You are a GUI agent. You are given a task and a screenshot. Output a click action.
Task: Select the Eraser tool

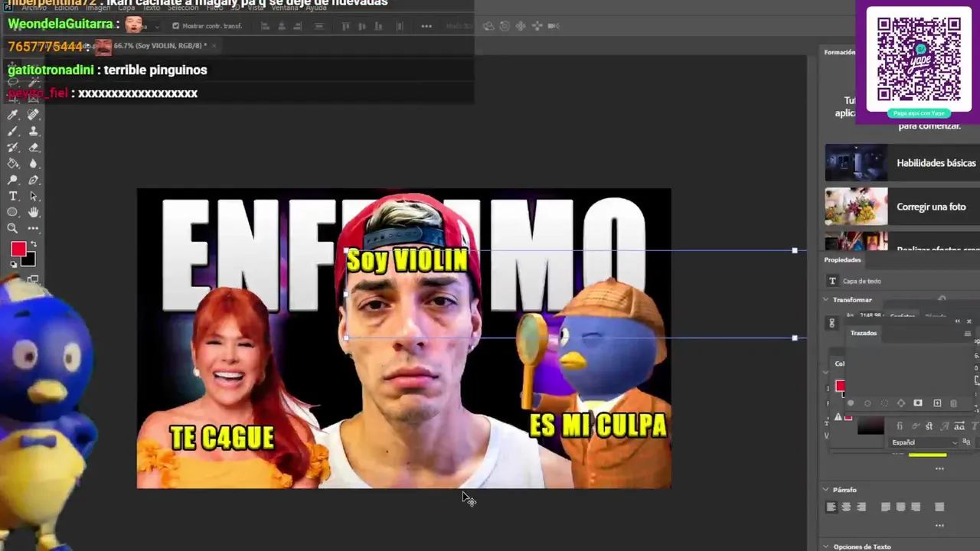[34, 148]
